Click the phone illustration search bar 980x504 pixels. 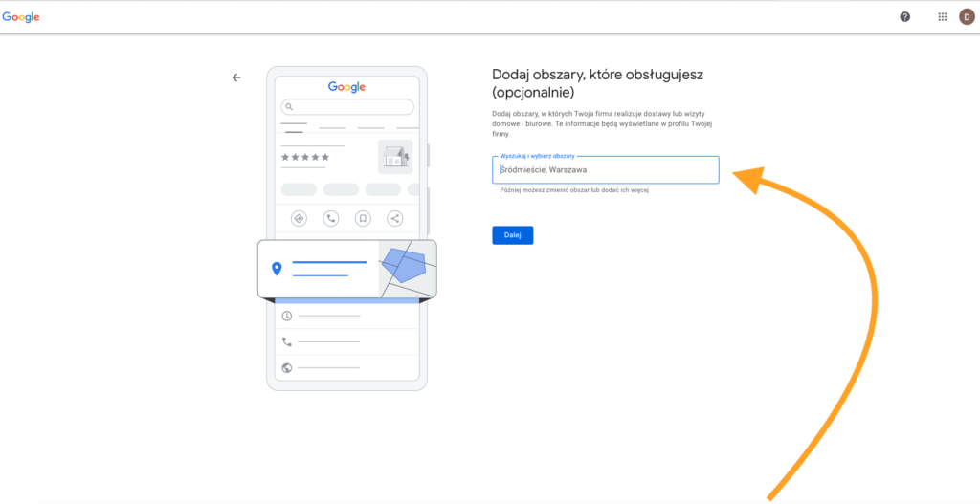[x=347, y=107]
